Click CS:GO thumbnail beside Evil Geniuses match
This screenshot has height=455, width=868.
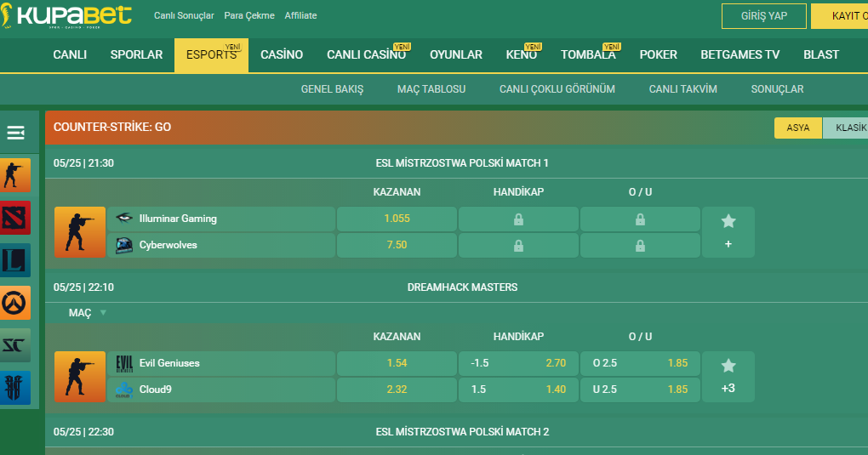pyautogui.click(x=80, y=377)
